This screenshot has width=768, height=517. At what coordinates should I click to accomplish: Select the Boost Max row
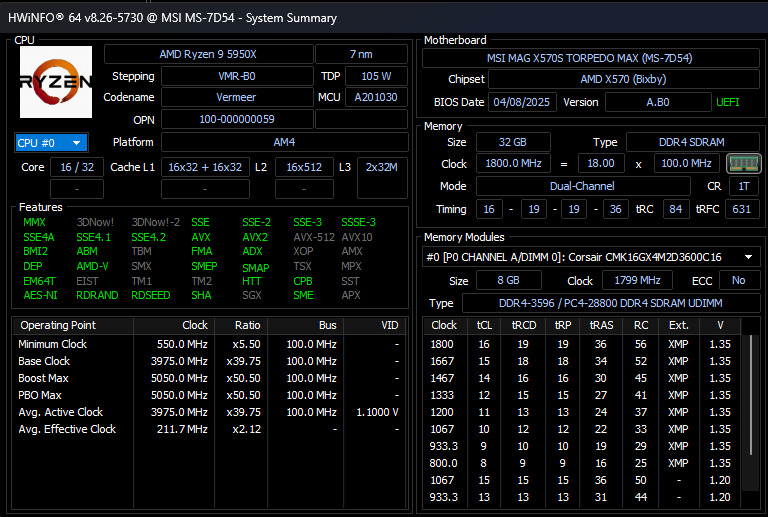coord(209,378)
